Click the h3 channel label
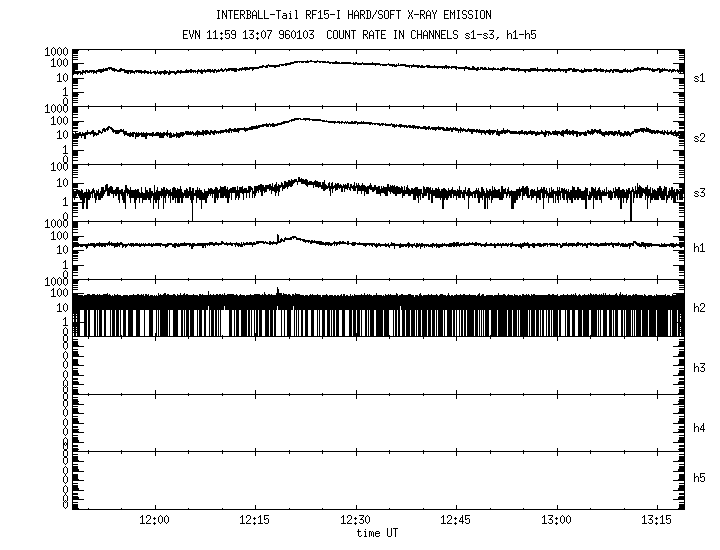This screenshot has height=550, width=720. [x=700, y=368]
